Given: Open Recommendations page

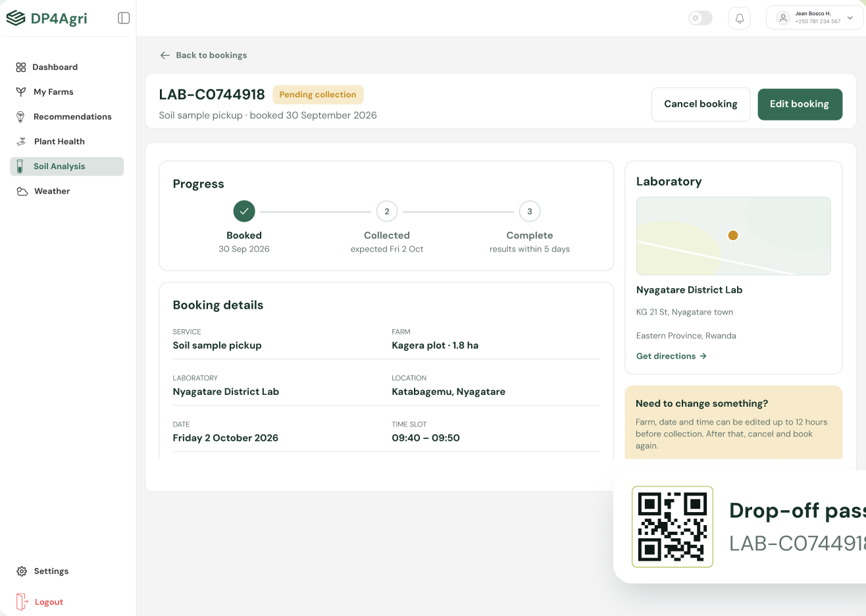Looking at the screenshot, I should click(66, 116).
